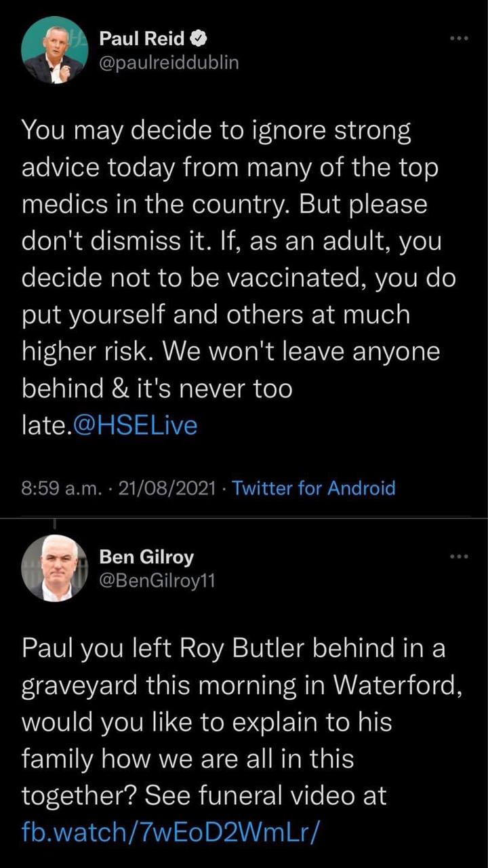Open the @BenGilroy11 handle
Screen dimensions: 488x868
[157, 580]
